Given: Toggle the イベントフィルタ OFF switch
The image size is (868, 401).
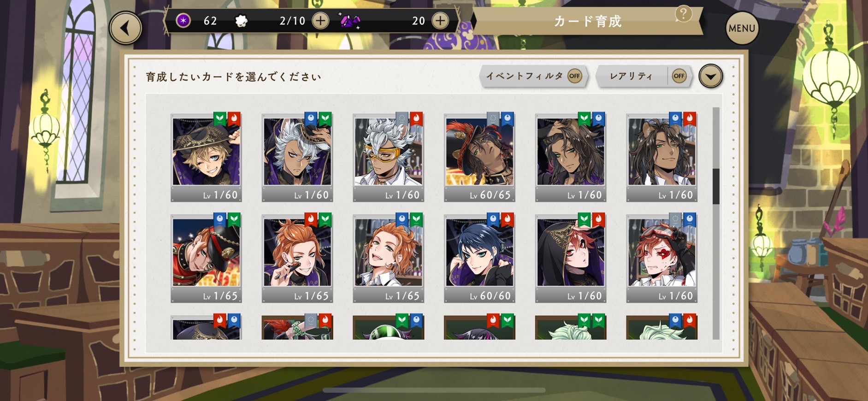Looking at the screenshot, I should point(575,76).
